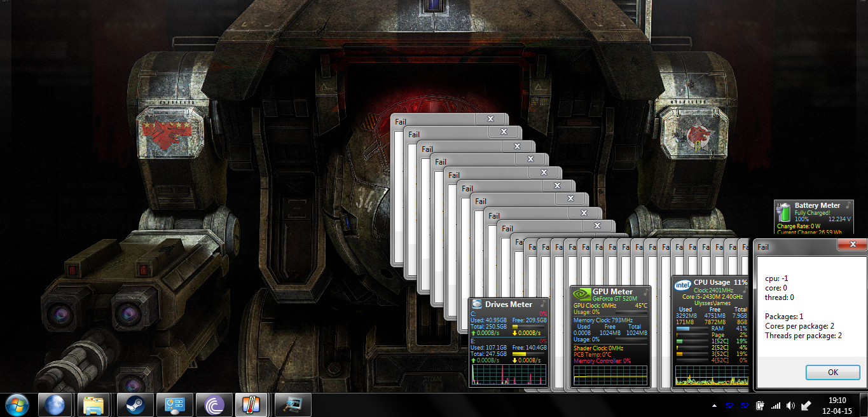
Task: Click the 'Core i5-2430M 2.40GHz' text
Action: [x=714, y=297]
